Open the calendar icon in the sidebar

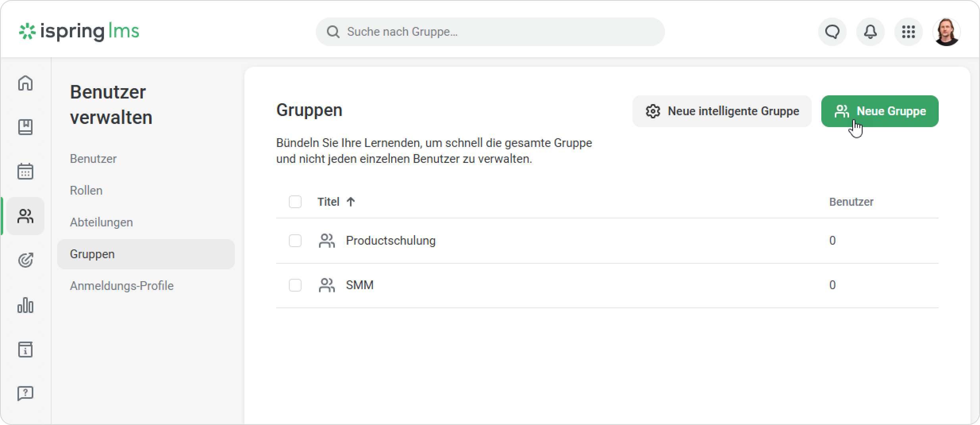[25, 171]
